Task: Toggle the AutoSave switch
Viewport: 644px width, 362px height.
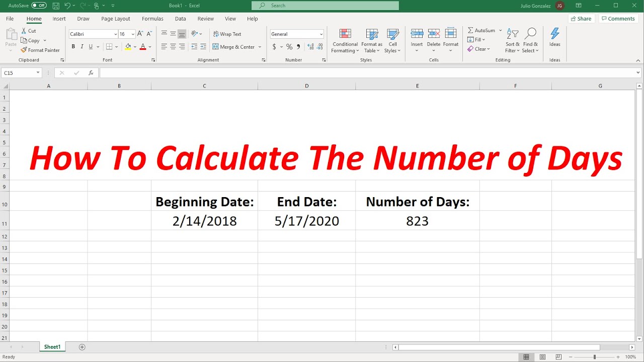Action: [x=39, y=6]
